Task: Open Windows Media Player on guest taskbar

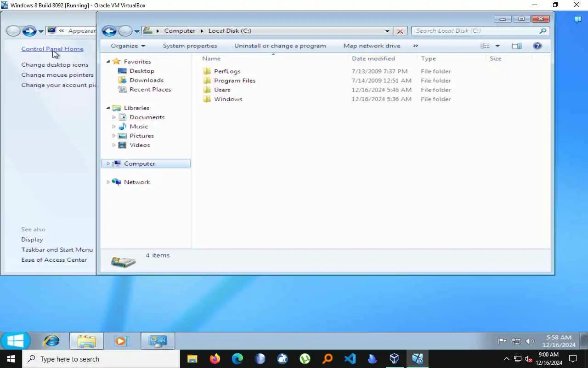Action: [x=121, y=341]
